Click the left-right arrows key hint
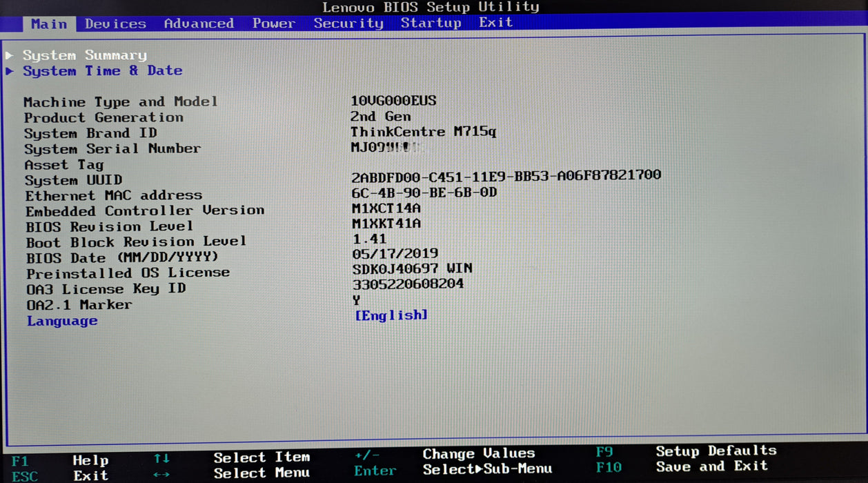 tap(161, 475)
